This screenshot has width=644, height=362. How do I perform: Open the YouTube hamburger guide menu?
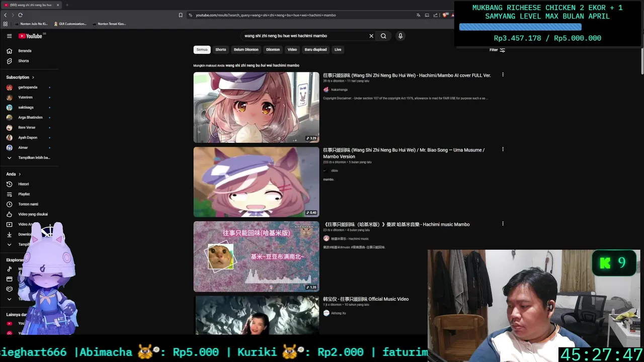pyautogui.click(x=9, y=36)
